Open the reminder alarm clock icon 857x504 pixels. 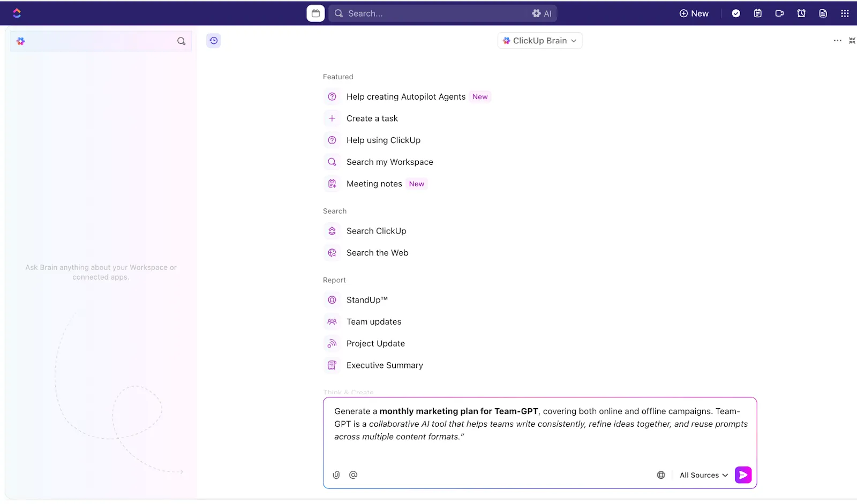tap(801, 13)
